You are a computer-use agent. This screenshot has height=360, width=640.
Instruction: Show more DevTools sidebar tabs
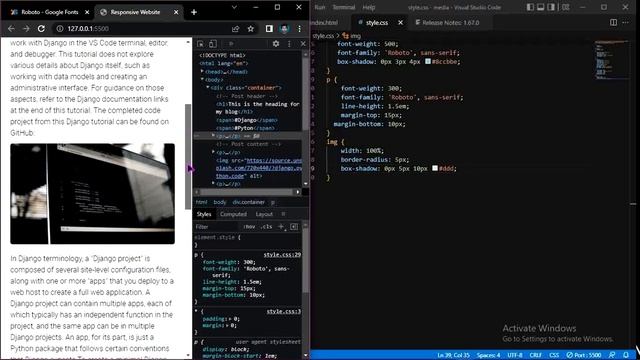point(283,214)
